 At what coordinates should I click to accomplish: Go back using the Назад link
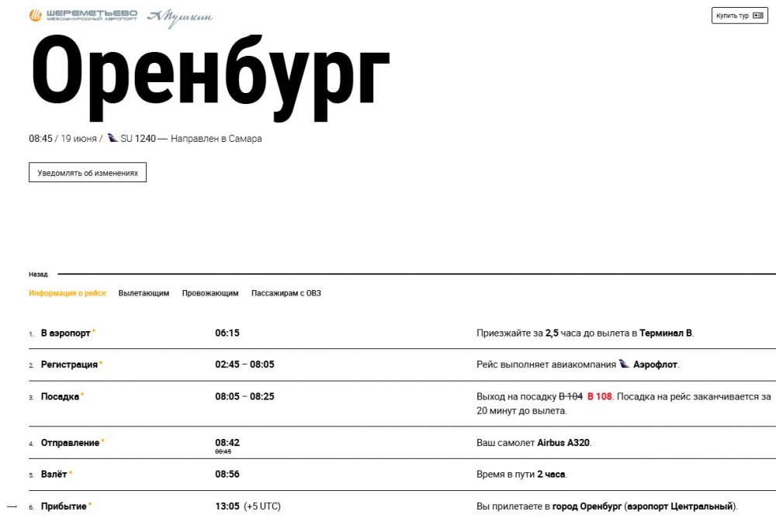tap(38, 275)
